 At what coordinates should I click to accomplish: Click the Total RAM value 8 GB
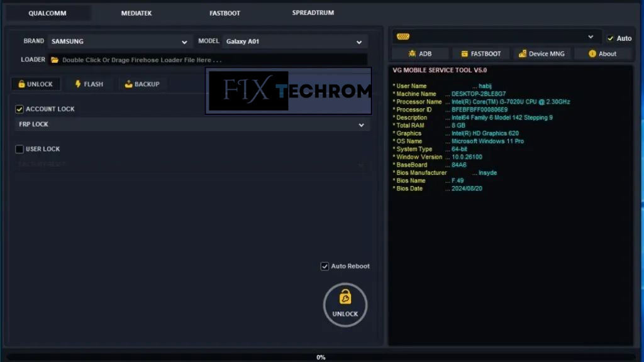tap(458, 126)
